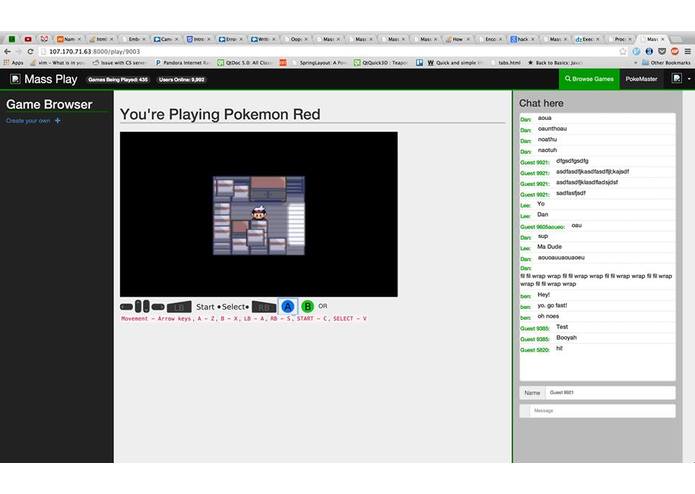Click the browser back arrow
This screenshot has height=494, width=695.
7,51
